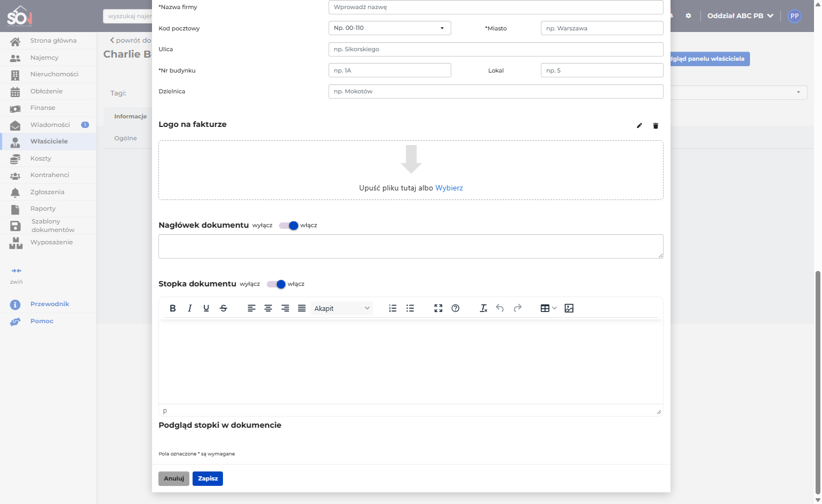Open Oddział ABC PB branch menu
Viewport: 822px width, 504px height.
click(x=740, y=16)
